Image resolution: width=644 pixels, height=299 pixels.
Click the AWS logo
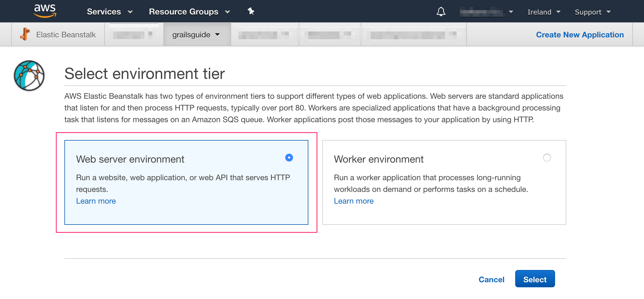coord(45,11)
